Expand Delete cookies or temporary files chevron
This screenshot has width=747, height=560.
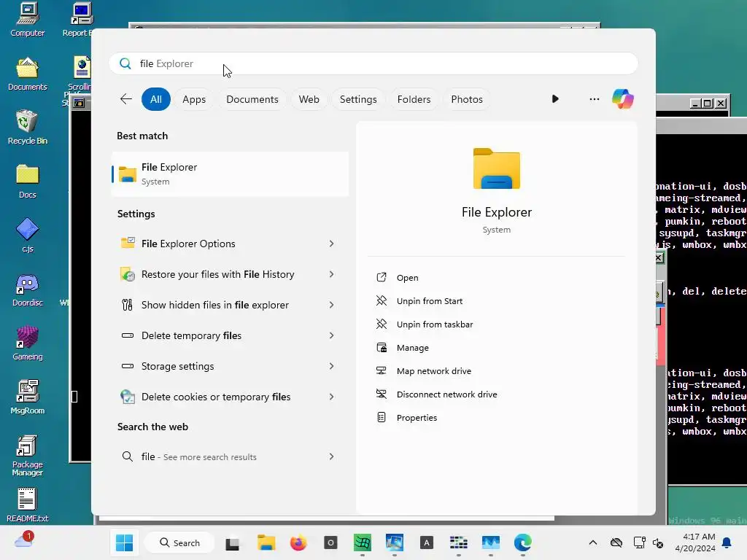(x=332, y=397)
